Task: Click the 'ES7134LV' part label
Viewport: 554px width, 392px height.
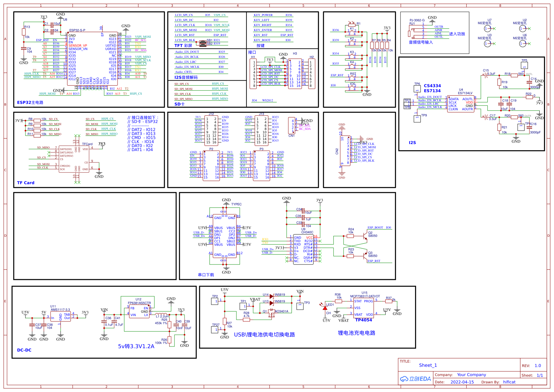Action: (465, 93)
